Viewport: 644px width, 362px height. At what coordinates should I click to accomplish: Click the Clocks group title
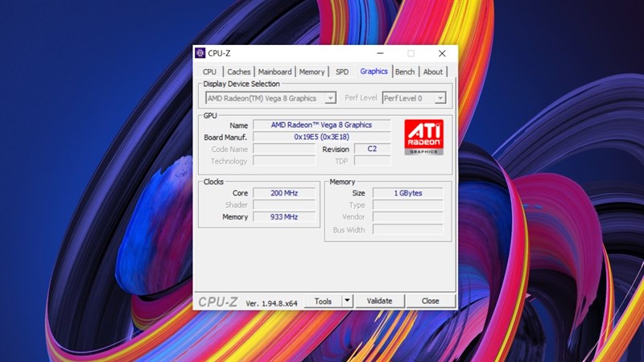[213, 182]
